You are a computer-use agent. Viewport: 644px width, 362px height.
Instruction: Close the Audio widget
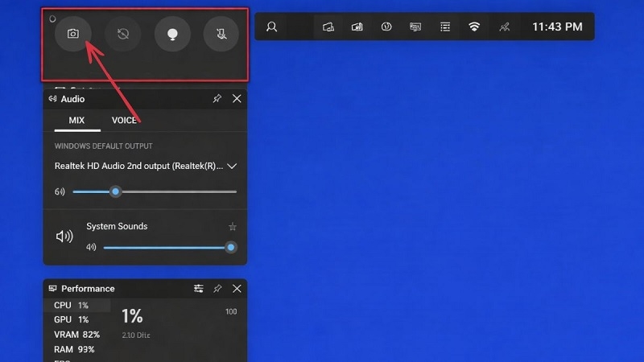coord(237,98)
